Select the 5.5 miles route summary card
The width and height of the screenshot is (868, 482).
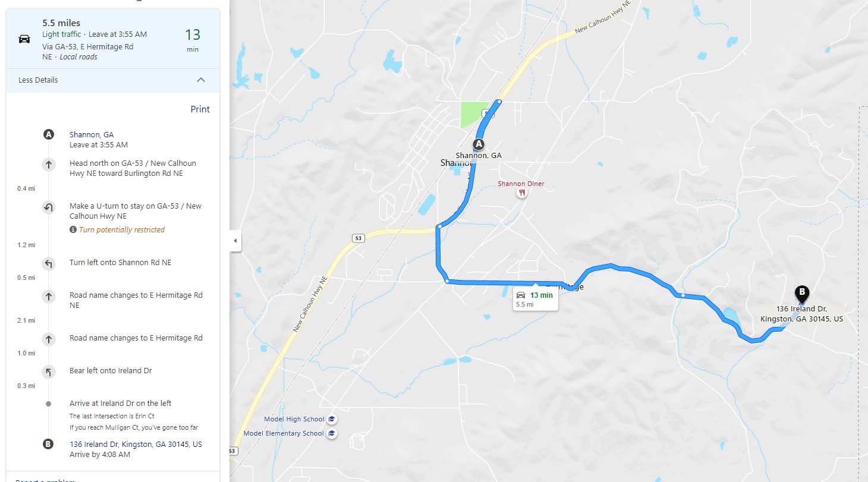tap(113, 39)
